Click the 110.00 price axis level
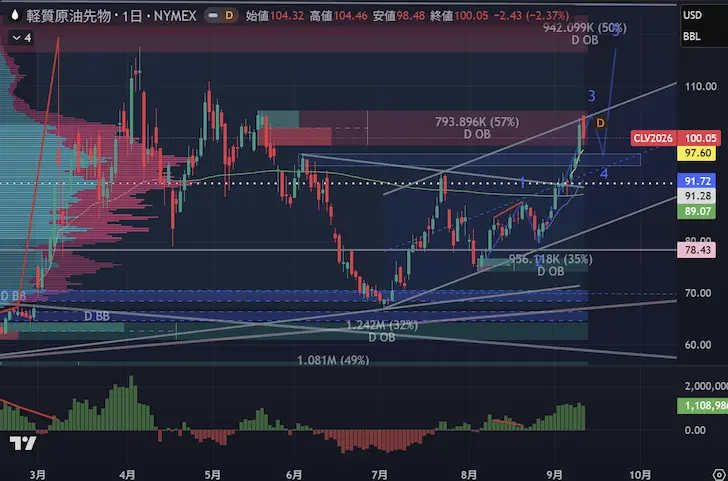 [701, 86]
